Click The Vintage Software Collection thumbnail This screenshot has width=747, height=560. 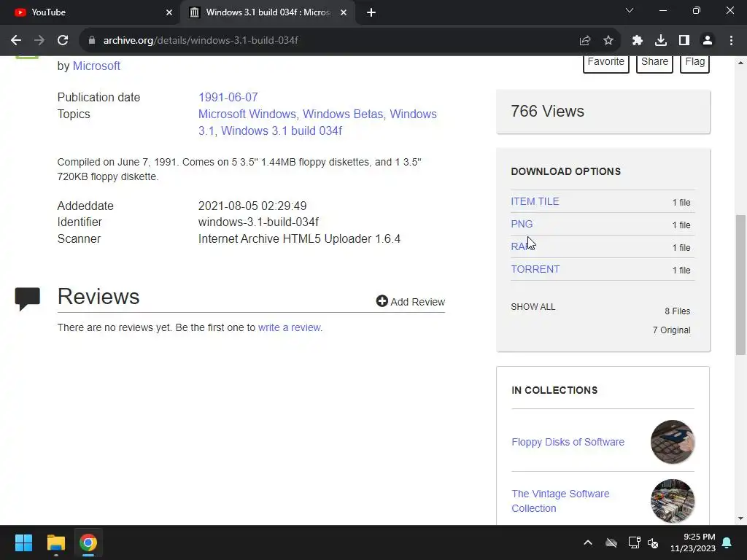[x=672, y=501]
